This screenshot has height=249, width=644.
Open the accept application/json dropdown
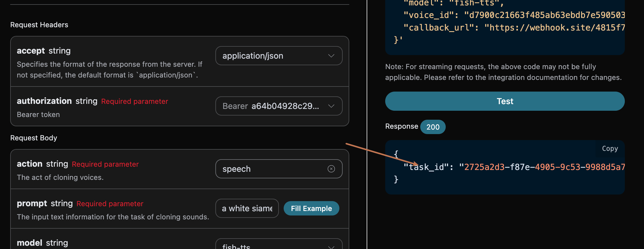click(x=279, y=56)
